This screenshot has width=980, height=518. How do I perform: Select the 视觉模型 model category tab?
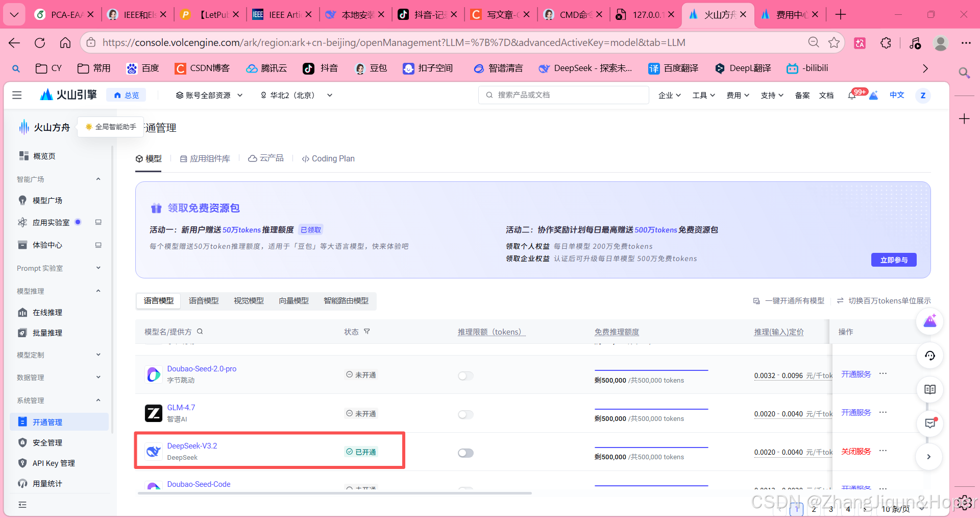click(249, 301)
